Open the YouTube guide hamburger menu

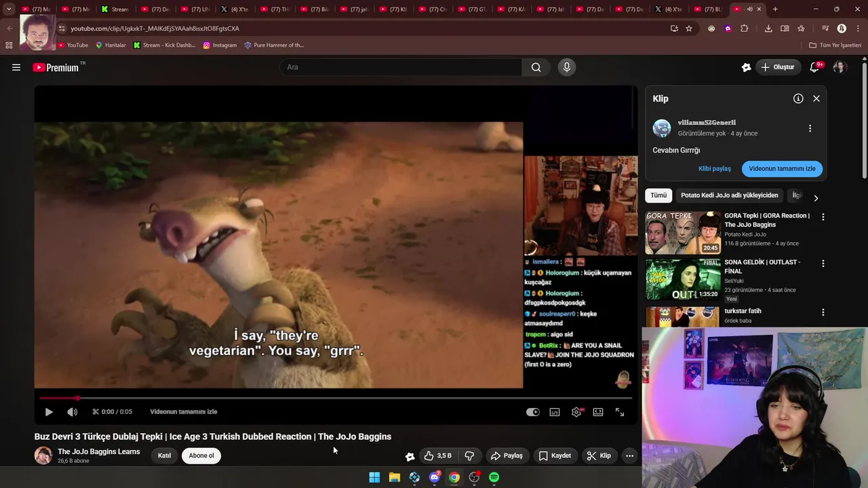pos(16,67)
